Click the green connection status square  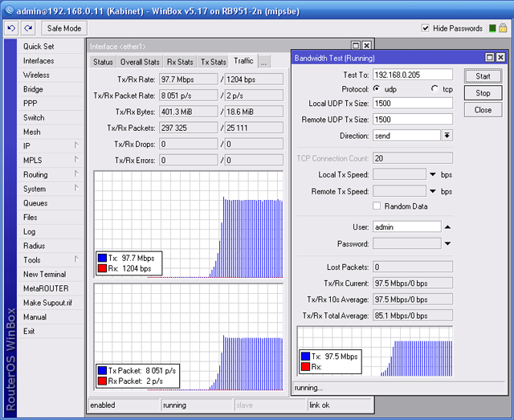(492, 29)
